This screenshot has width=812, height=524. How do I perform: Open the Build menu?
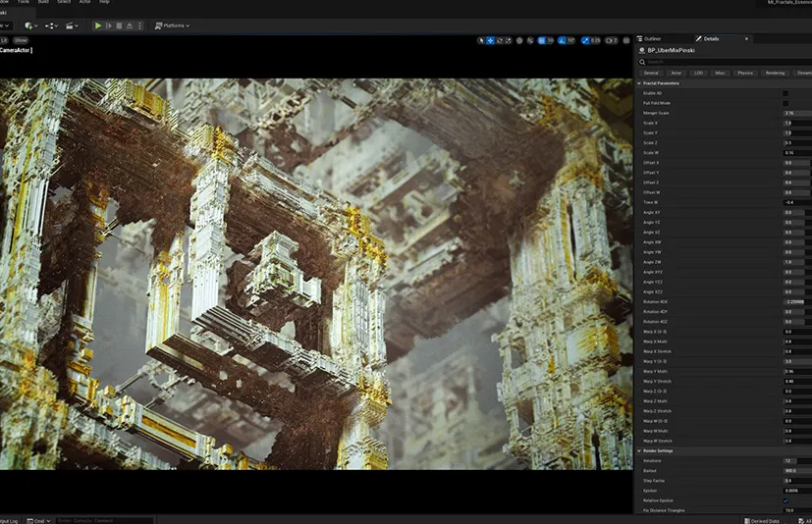click(x=43, y=2)
